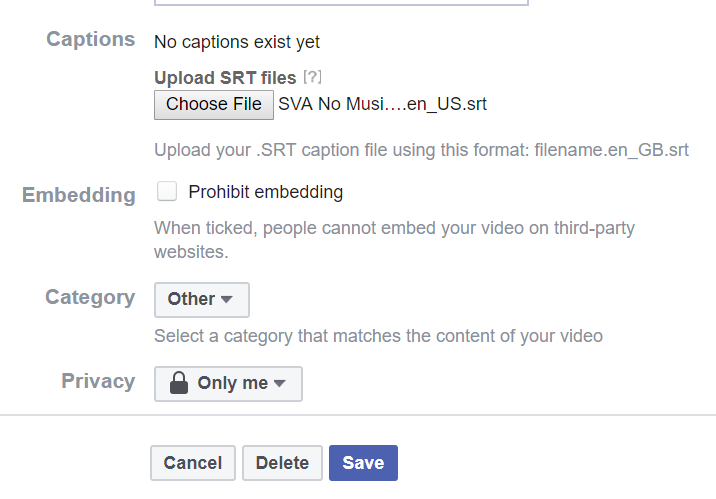Viewport: 716px width, 499px height.
Task: Click the No captions exist yet text
Action: pyautogui.click(x=237, y=42)
